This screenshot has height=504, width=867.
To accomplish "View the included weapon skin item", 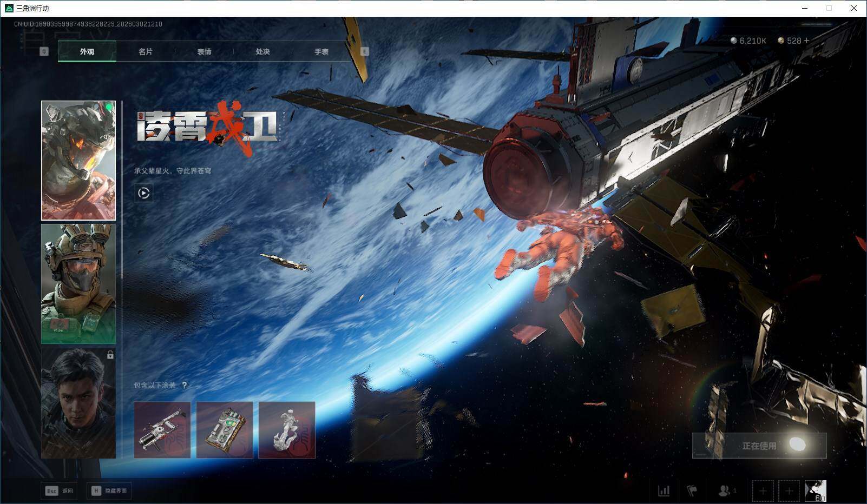I will 162,430.
